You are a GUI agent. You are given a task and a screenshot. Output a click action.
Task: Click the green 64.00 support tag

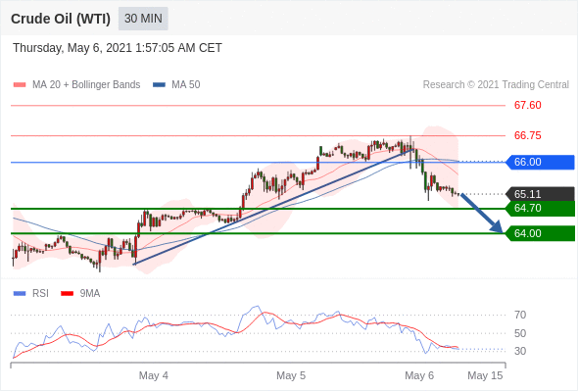[540, 233]
